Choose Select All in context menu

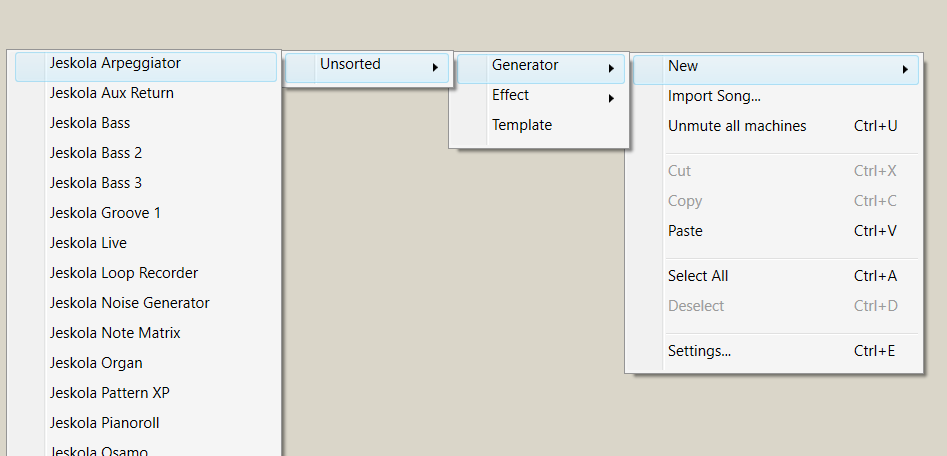(698, 276)
